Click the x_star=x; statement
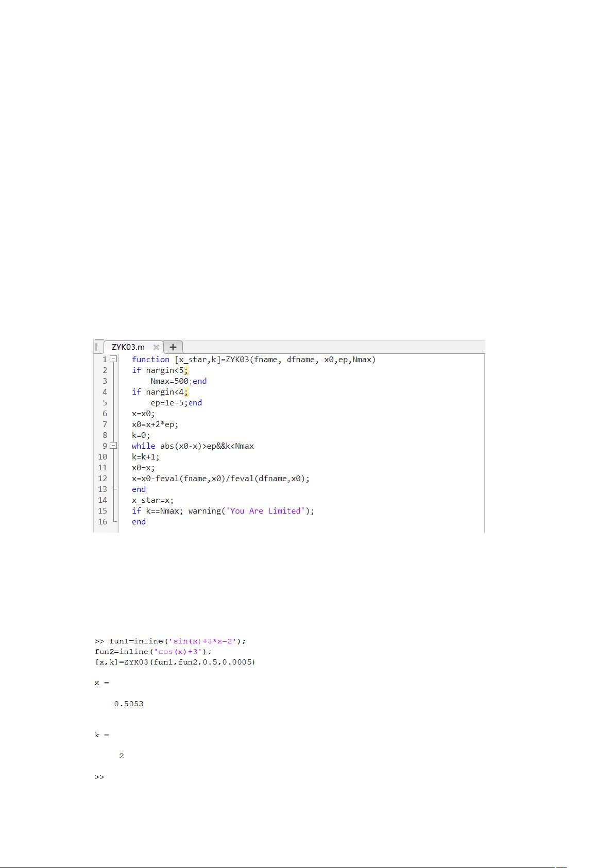 coord(152,500)
